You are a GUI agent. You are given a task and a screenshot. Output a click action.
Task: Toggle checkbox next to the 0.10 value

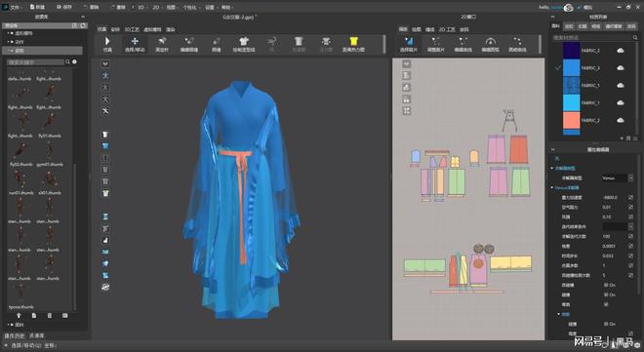[631, 216]
